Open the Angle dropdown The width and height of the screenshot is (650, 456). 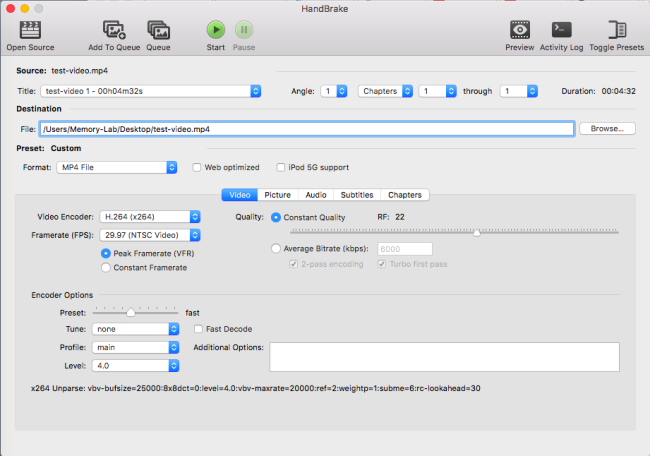pyautogui.click(x=334, y=91)
